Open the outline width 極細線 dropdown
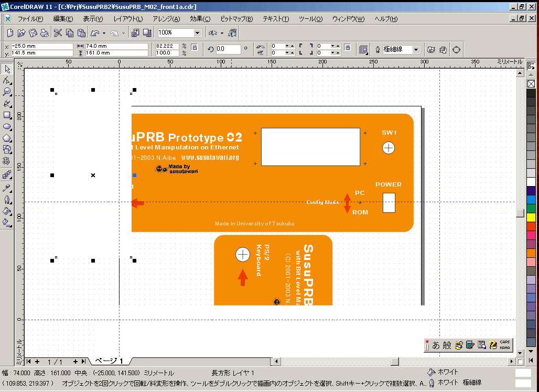539x392 pixels. 416,50
